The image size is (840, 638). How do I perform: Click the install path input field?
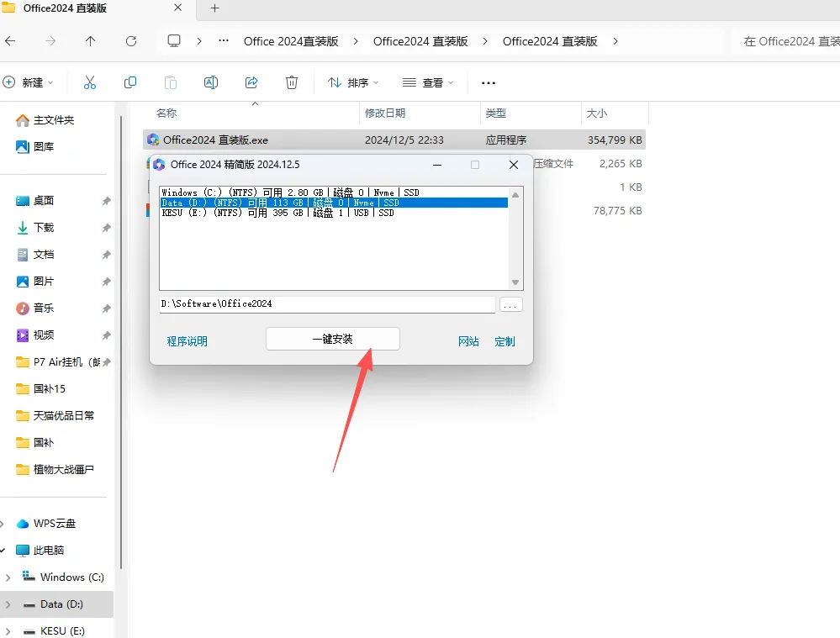pos(327,304)
